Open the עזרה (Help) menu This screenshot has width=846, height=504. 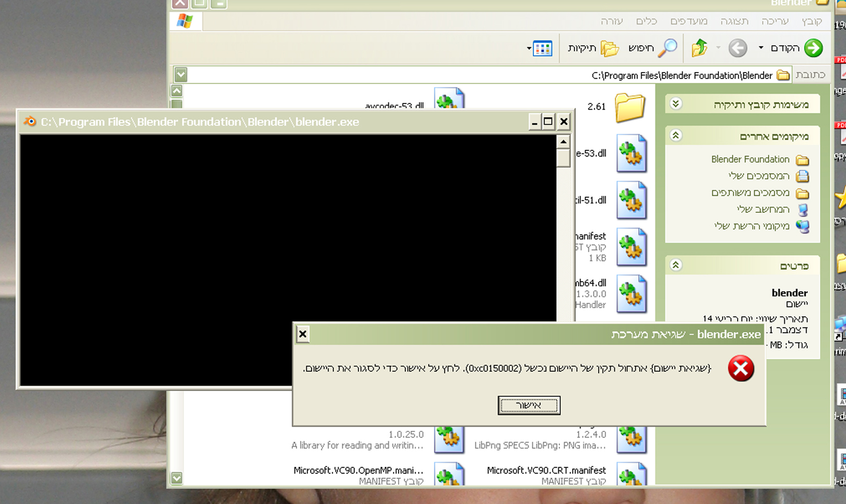pyautogui.click(x=612, y=21)
